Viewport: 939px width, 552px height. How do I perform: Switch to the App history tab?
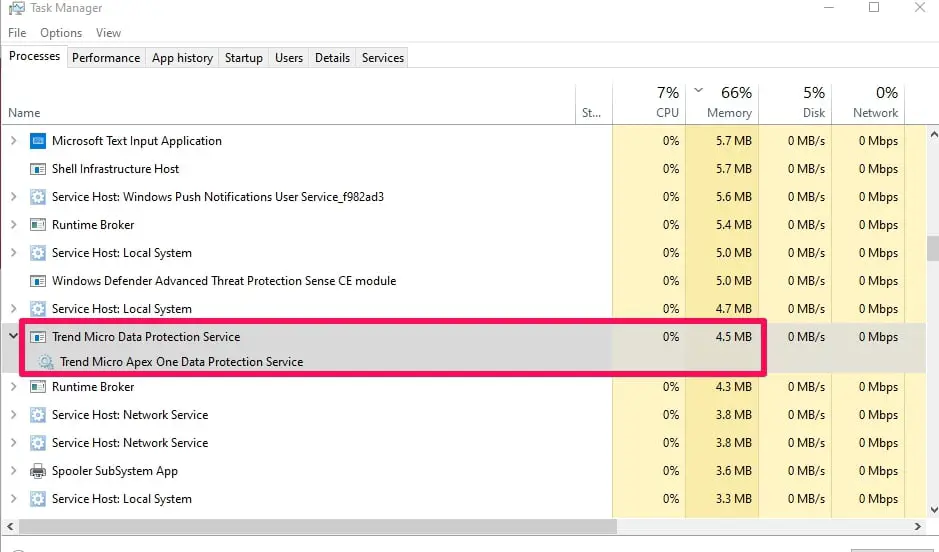pyautogui.click(x=182, y=58)
